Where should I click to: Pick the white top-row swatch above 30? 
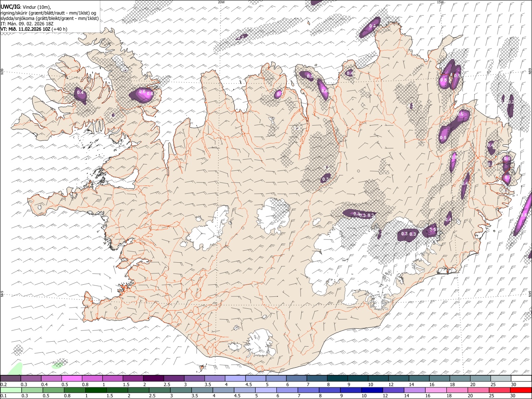521,378
